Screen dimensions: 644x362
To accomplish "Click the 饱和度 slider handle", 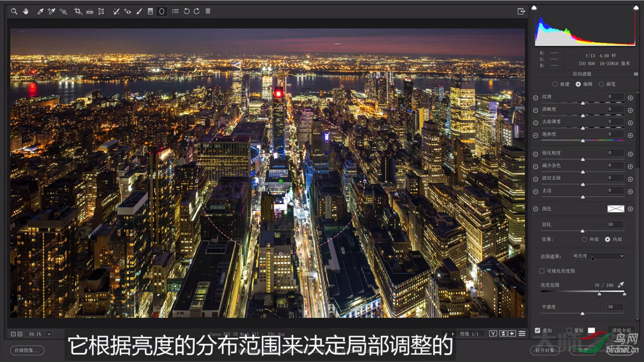I will pyautogui.click(x=583, y=140).
